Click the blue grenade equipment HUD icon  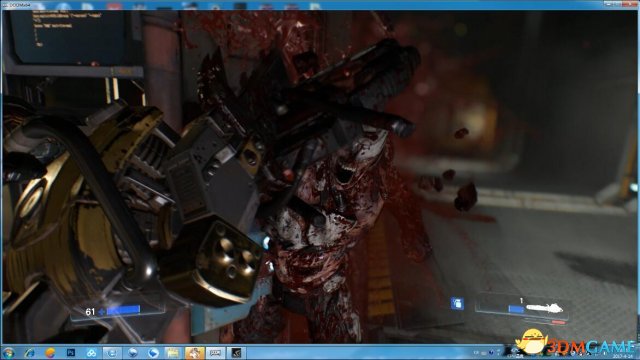coord(457,303)
